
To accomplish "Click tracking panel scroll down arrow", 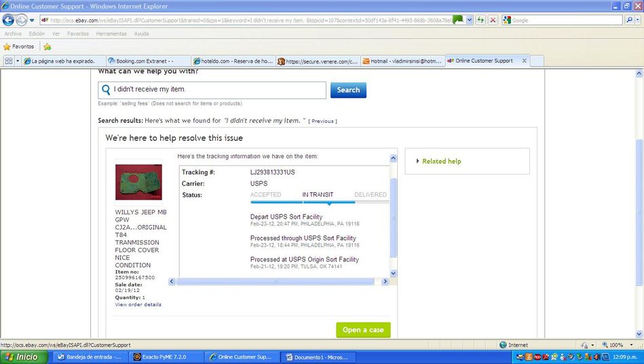I will [393, 273].
